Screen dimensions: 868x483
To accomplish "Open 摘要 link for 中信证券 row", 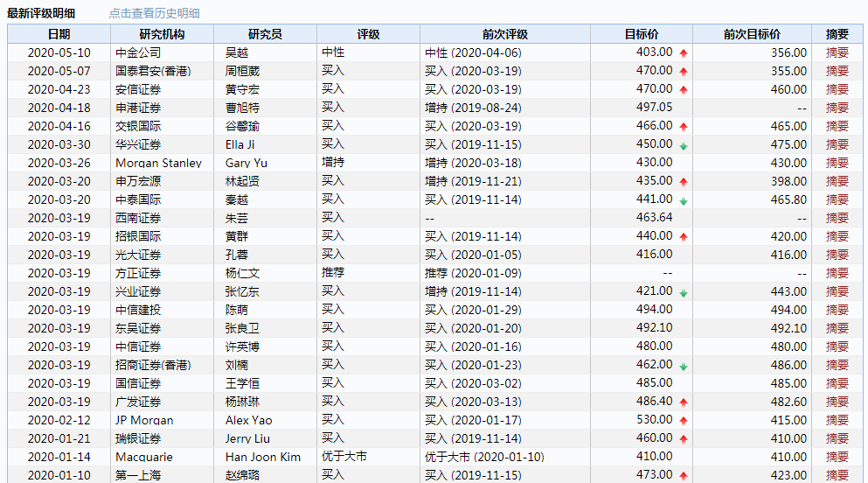I will click(837, 346).
